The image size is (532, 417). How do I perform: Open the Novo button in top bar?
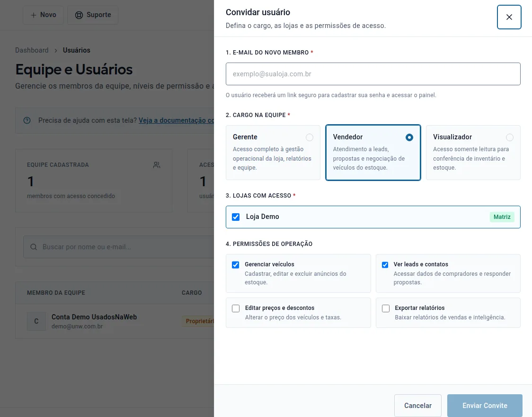click(43, 15)
